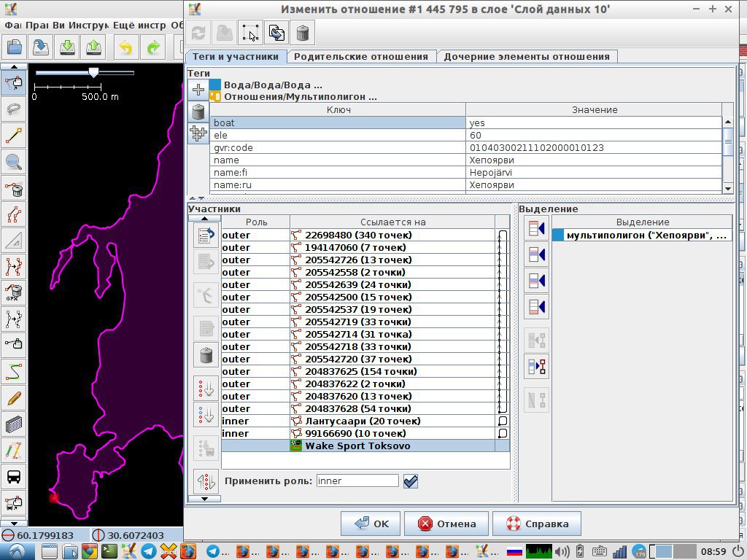Click tags table scrollbar up arrow
The height and width of the screenshot is (560, 747).
click(x=728, y=122)
